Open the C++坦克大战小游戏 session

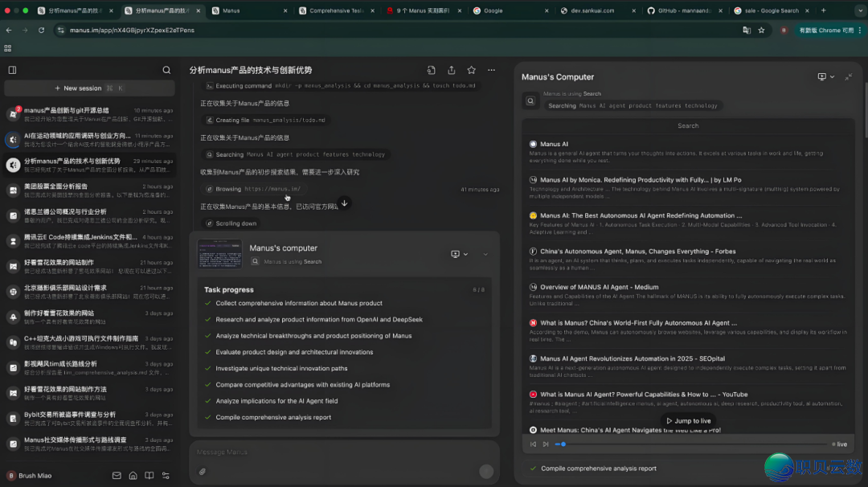click(89, 342)
